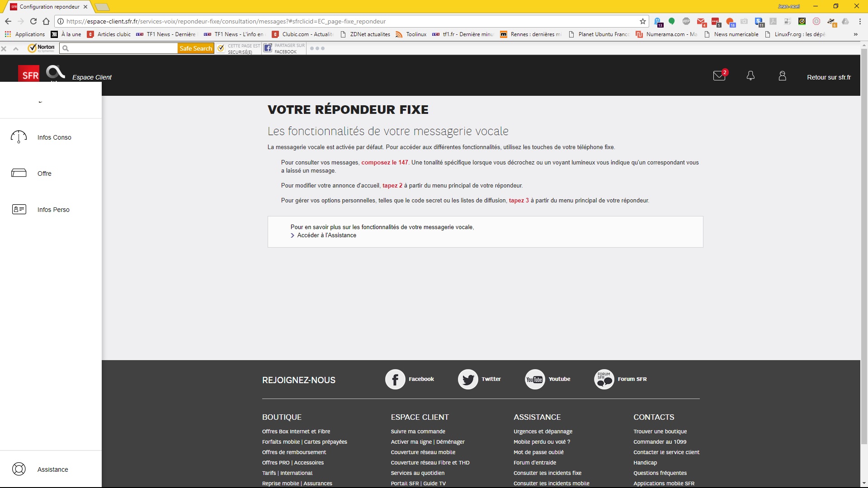This screenshot has width=868, height=488.
Task: Click Retour sur sfr.fr link
Action: (x=829, y=77)
